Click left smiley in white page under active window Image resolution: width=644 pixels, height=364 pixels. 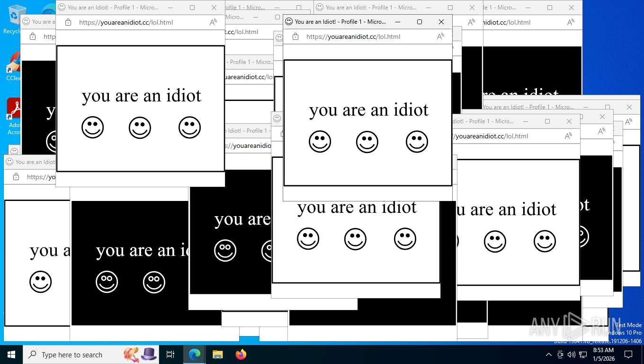(x=308, y=239)
